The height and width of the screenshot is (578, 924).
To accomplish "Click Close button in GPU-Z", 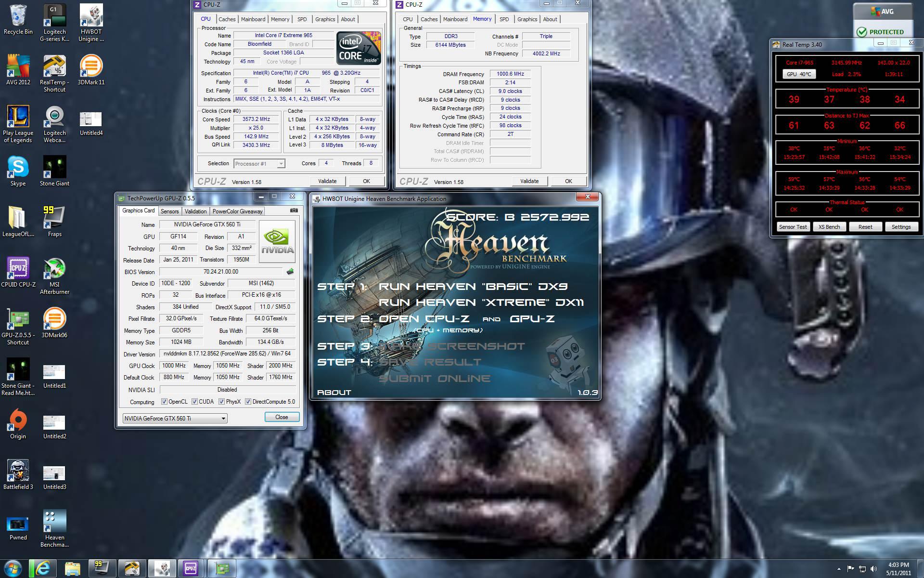I will [282, 417].
